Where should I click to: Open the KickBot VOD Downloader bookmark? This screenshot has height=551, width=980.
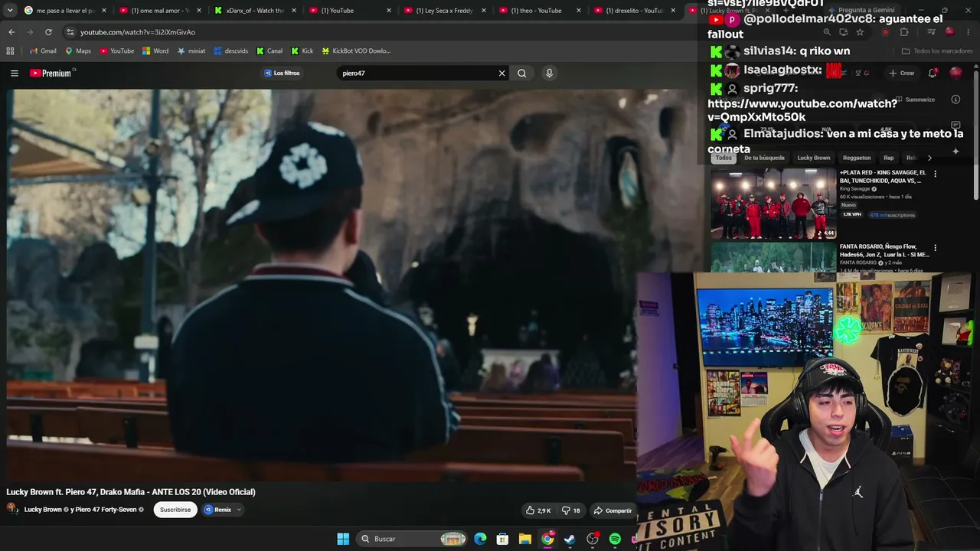point(356,51)
